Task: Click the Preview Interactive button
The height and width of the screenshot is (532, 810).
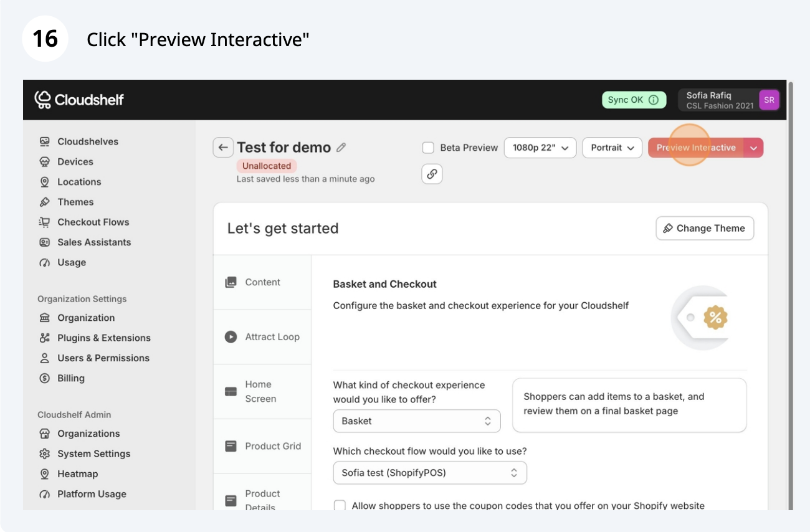Action: click(x=696, y=148)
